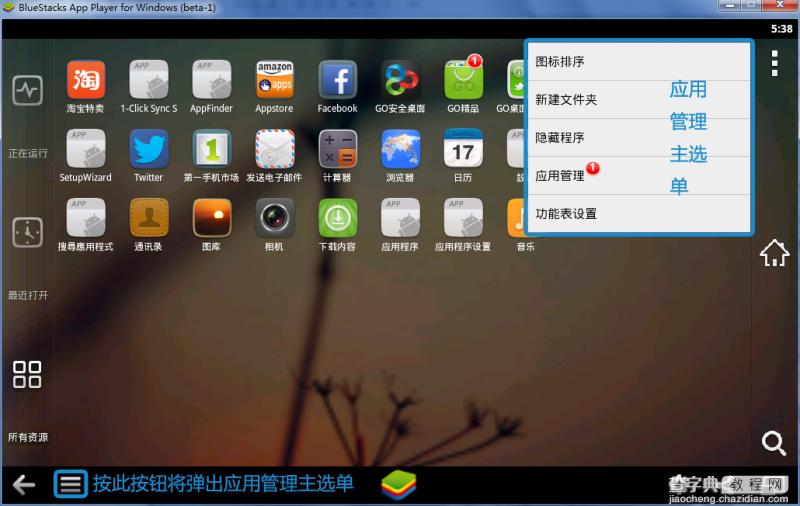Open 搜尋應用程式 app
800x506 pixels.
86,218
